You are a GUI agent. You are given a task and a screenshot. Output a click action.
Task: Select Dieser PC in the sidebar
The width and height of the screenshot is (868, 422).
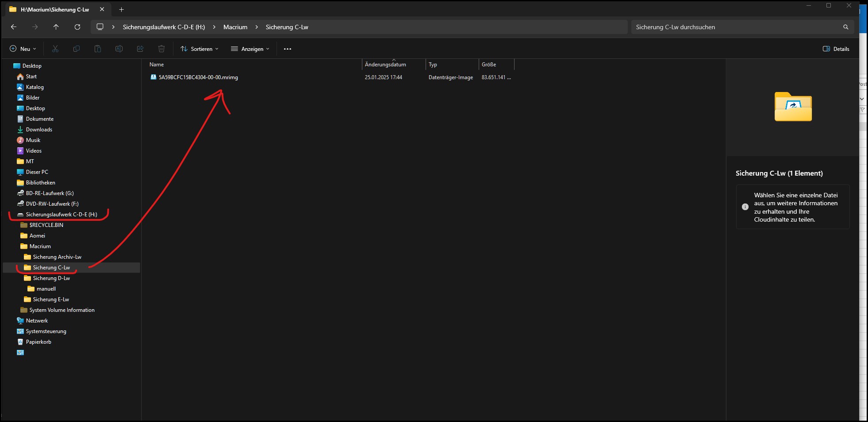click(x=37, y=172)
